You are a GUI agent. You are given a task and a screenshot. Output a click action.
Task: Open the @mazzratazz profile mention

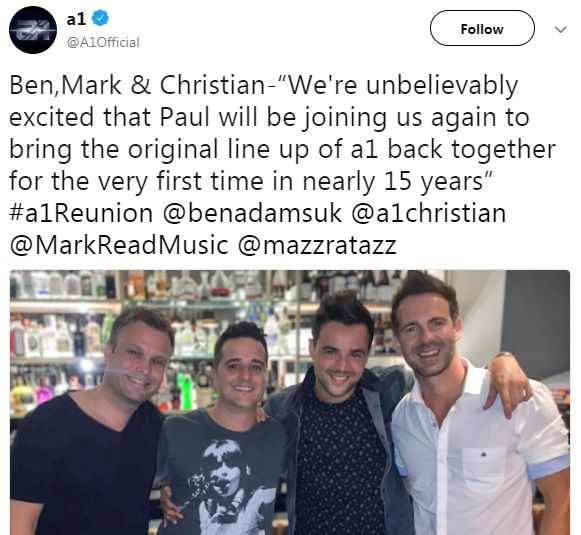pos(317,245)
